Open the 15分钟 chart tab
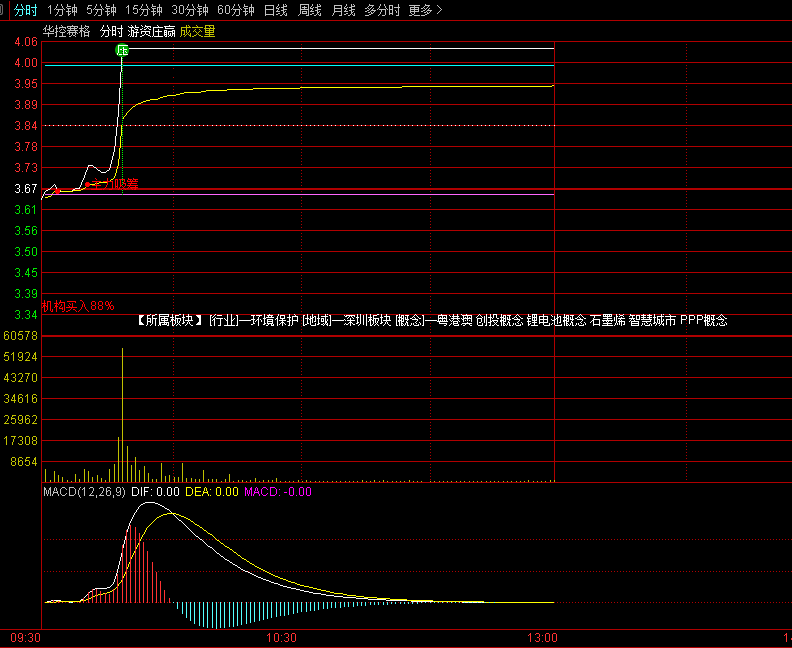This screenshot has width=792, height=648. tap(143, 10)
